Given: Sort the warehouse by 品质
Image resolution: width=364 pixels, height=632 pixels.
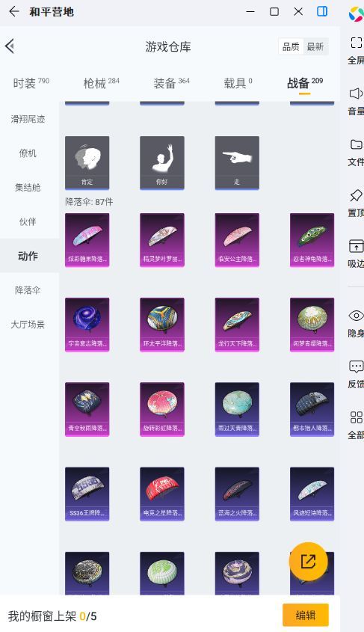Looking at the screenshot, I should pyautogui.click(x=291, y=47).
